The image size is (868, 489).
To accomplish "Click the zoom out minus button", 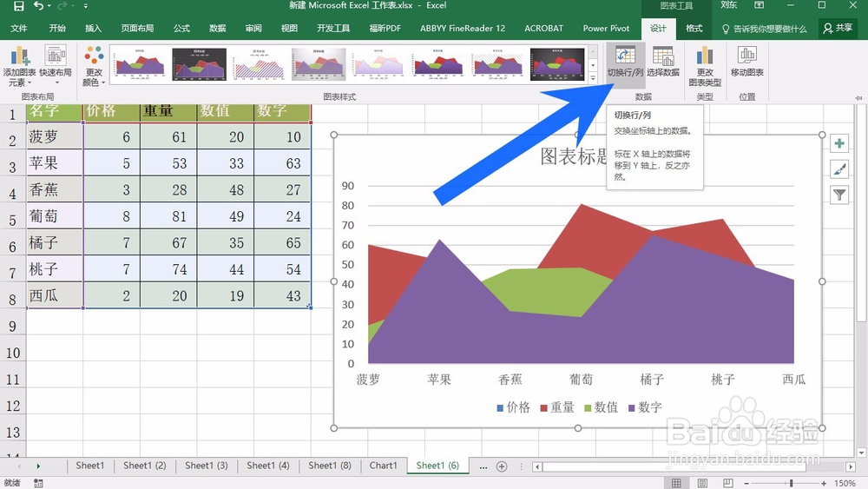I will point(746,484).
